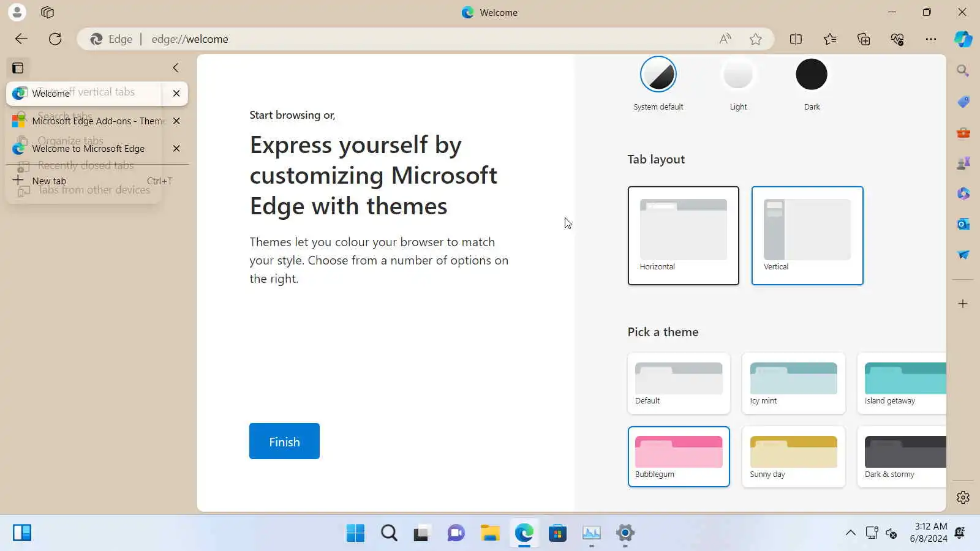Open Microsoft 365 in sidebar
The image size is (980, 551).
(963, 193)
